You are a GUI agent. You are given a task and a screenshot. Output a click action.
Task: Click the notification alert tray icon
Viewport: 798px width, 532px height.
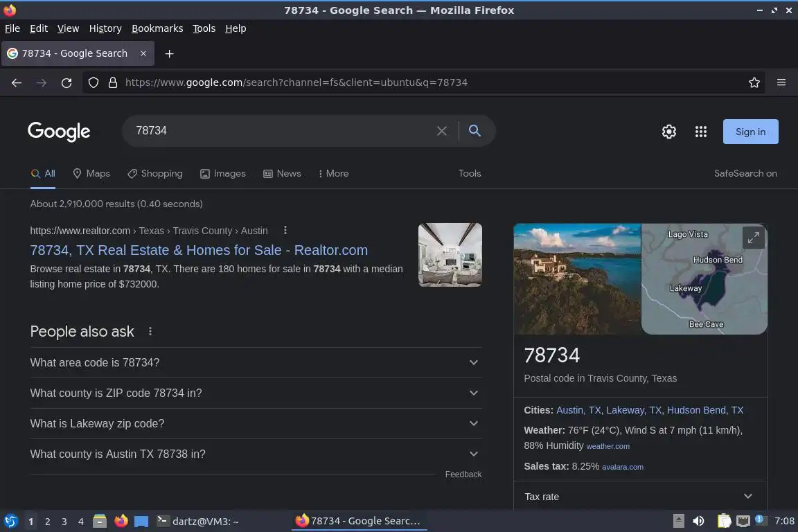click(x=759, y=520)
